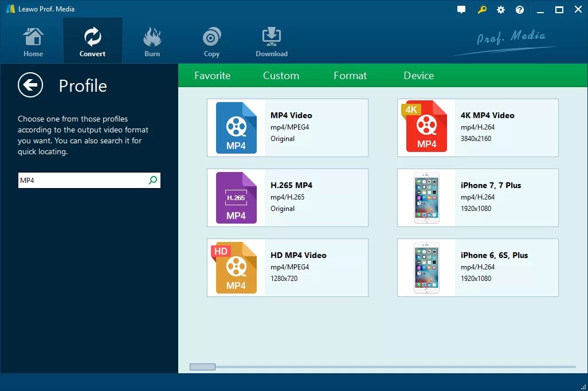The height and width of the screenshot is (391, 588).
Task: Go to the Home module
Action: 33,42
